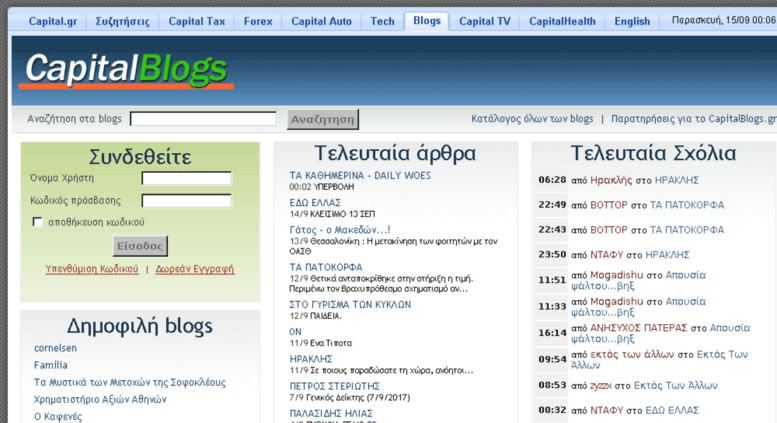The width and height of the screenshot is (777, 423).
Task: Click the 11/9 Ενα Τιποτα text
Action: click(x=321, y=343)
